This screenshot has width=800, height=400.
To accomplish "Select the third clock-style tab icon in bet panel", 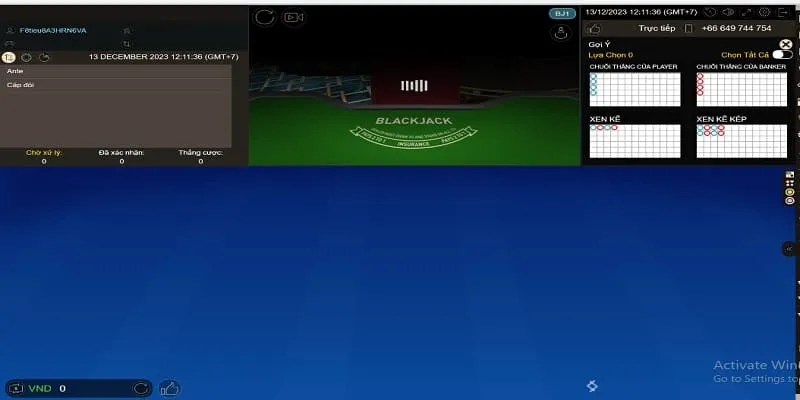I will 44,57.
